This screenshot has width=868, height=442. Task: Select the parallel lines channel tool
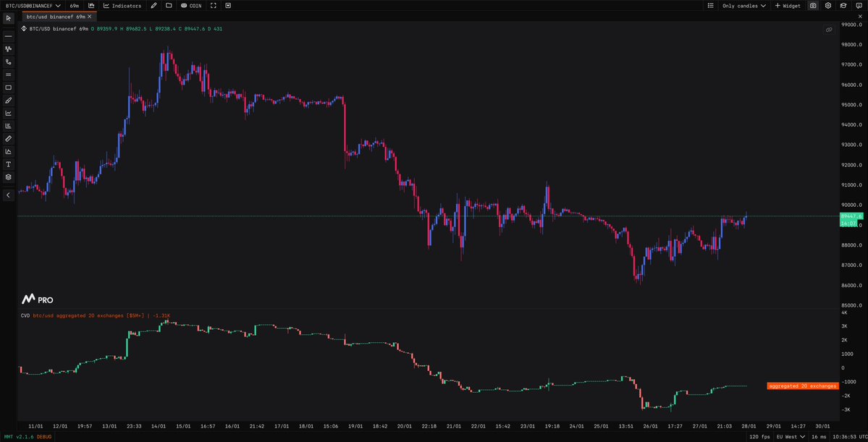click(x=8, y=75)
